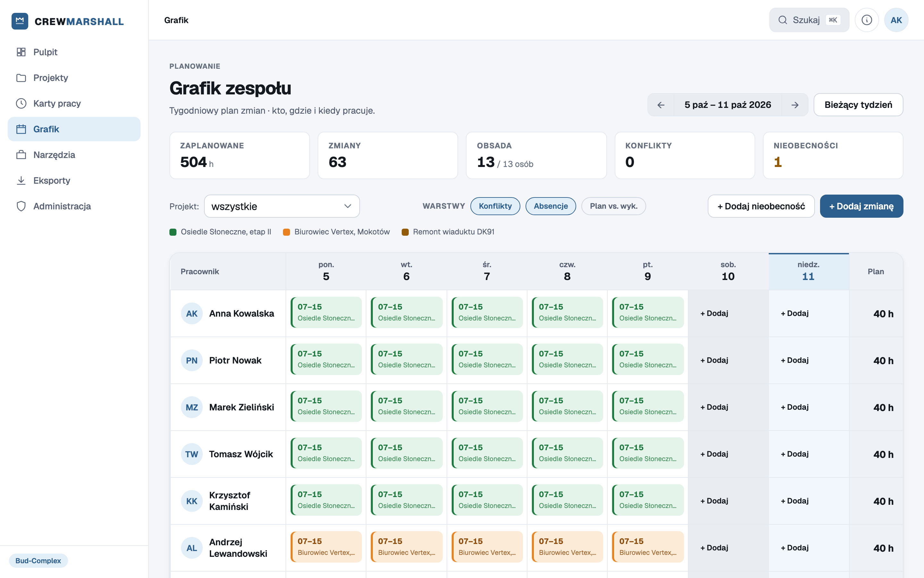Select the sob. 10 column header

pyautogui.click(x=728, y=271)
